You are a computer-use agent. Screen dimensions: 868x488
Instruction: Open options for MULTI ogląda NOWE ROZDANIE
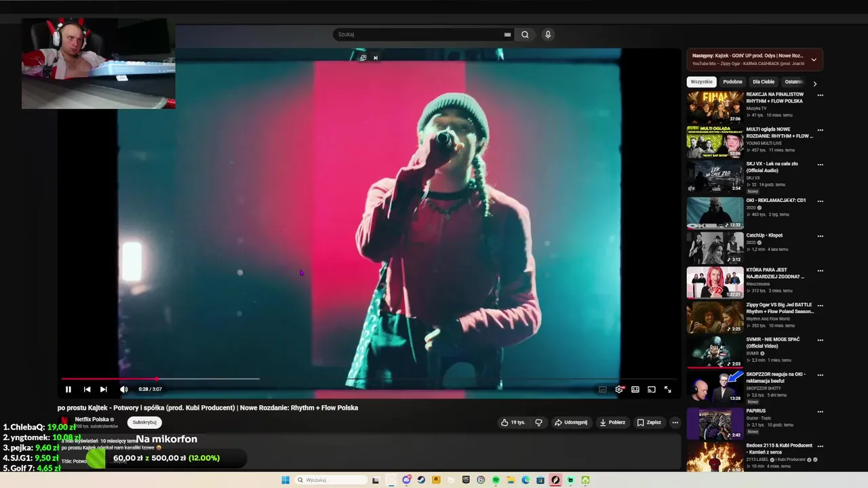tap(820, 129)
